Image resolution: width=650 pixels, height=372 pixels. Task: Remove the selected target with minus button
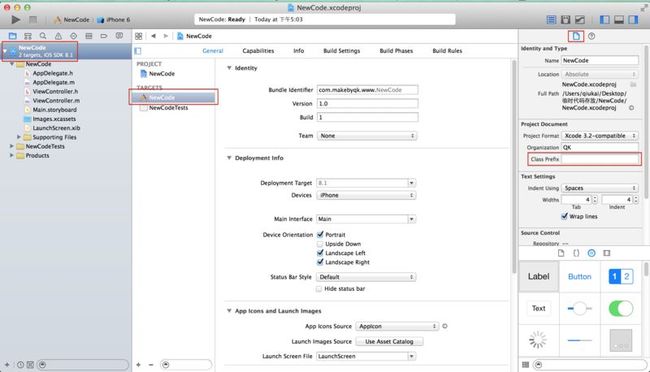pos(151,365)
